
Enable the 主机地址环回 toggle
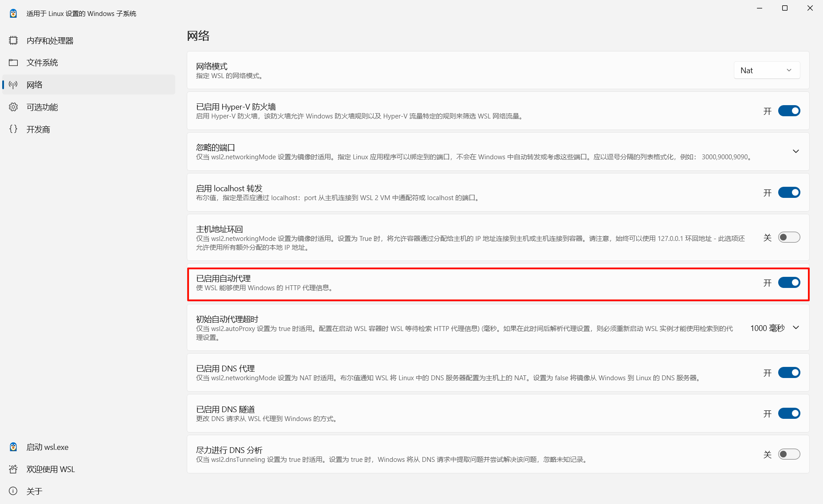tap(789, 237)
